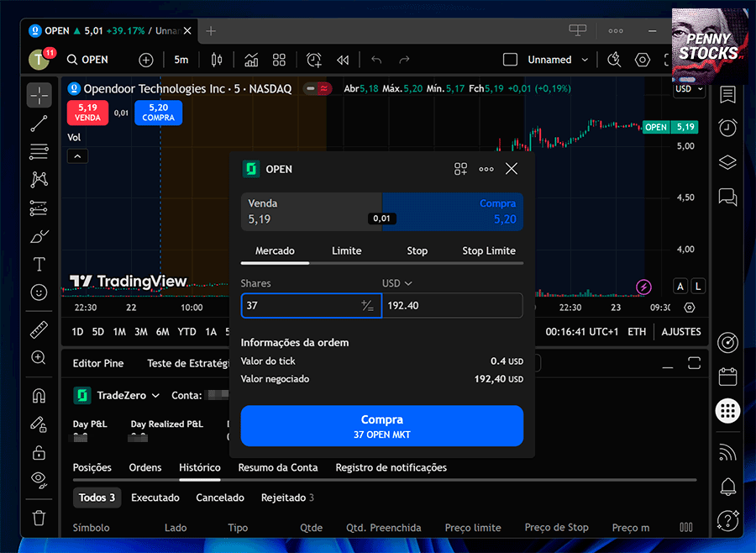The image size is (756, 553).
Task: Open the order panel layout options icon
Action: (460, 169)
